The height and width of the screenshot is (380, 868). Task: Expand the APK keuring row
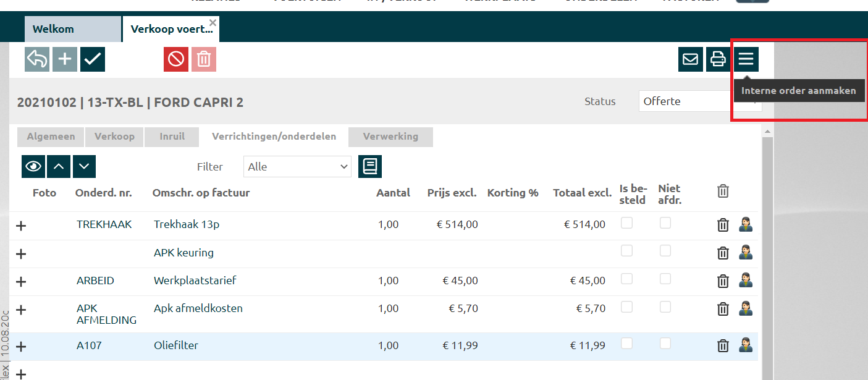(x=21, y=253)
